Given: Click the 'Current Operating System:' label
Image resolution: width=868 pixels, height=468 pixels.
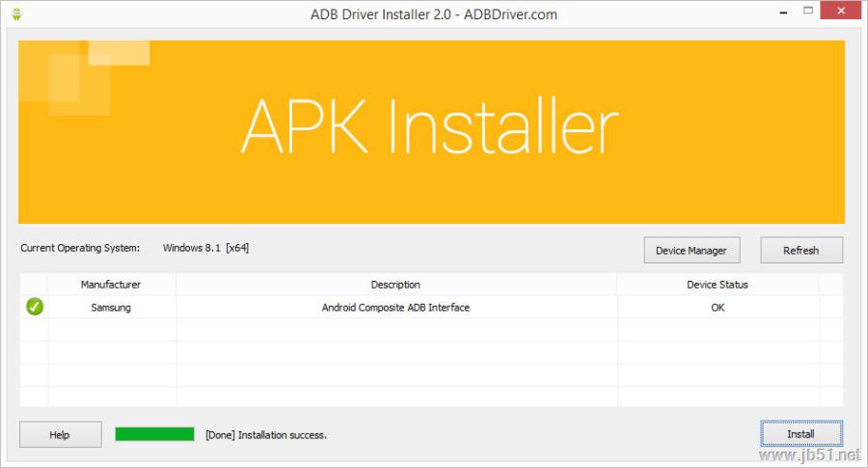Looking at the screenshot, I should [x=80, y=248].
